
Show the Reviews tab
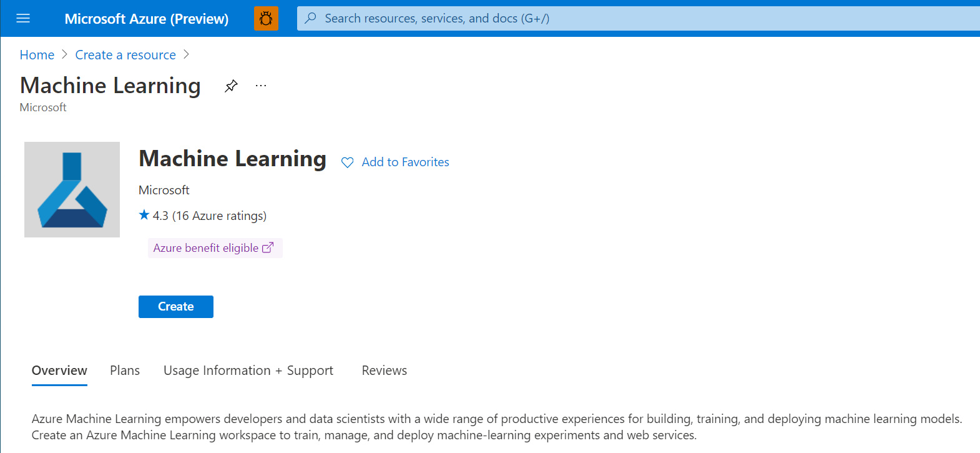[385, 371]
